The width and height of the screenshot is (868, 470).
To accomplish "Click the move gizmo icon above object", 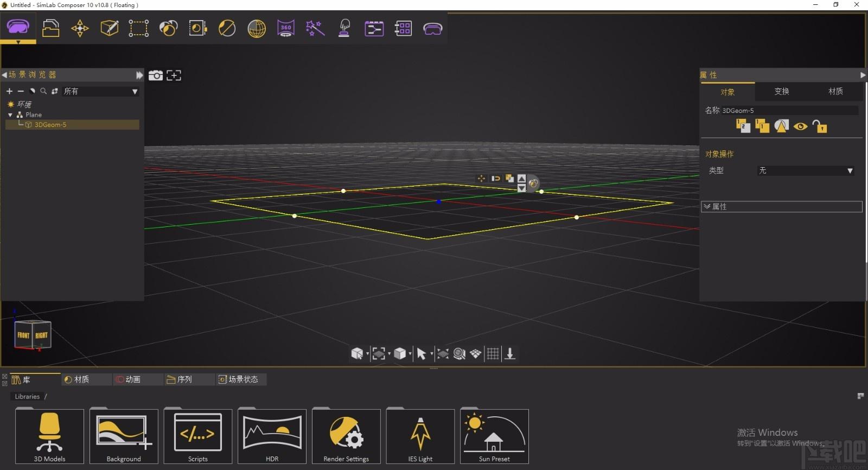I will tap(481, 178).
